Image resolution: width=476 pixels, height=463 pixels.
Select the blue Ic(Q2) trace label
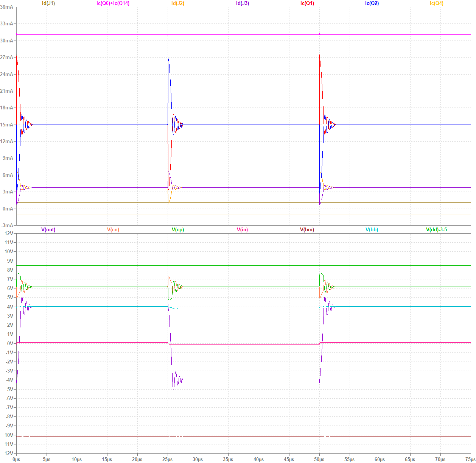point(372,3)
